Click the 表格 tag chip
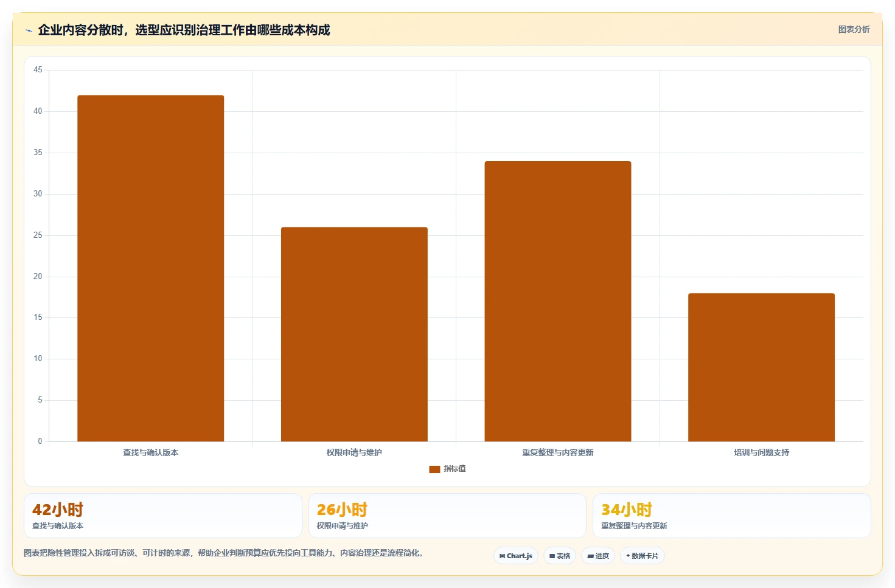Viewport: 895px width, 588px height. pos(560,556)
